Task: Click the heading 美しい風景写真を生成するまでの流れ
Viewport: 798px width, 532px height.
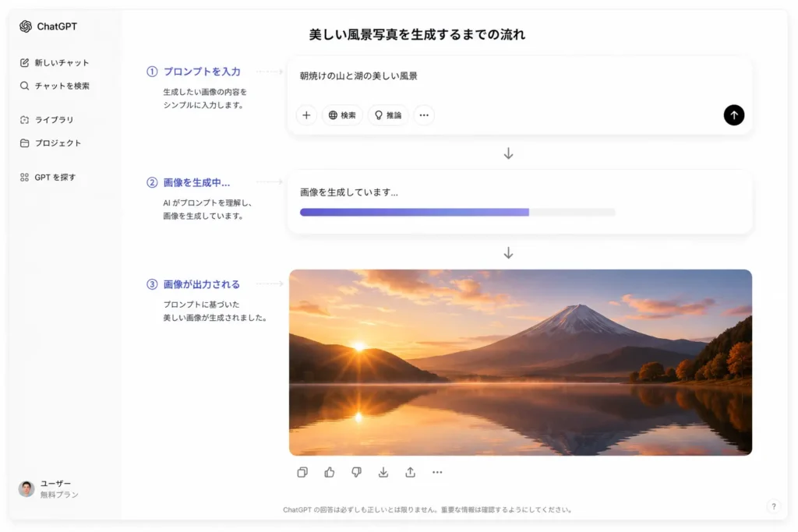Action: click(x=417, y=34)
